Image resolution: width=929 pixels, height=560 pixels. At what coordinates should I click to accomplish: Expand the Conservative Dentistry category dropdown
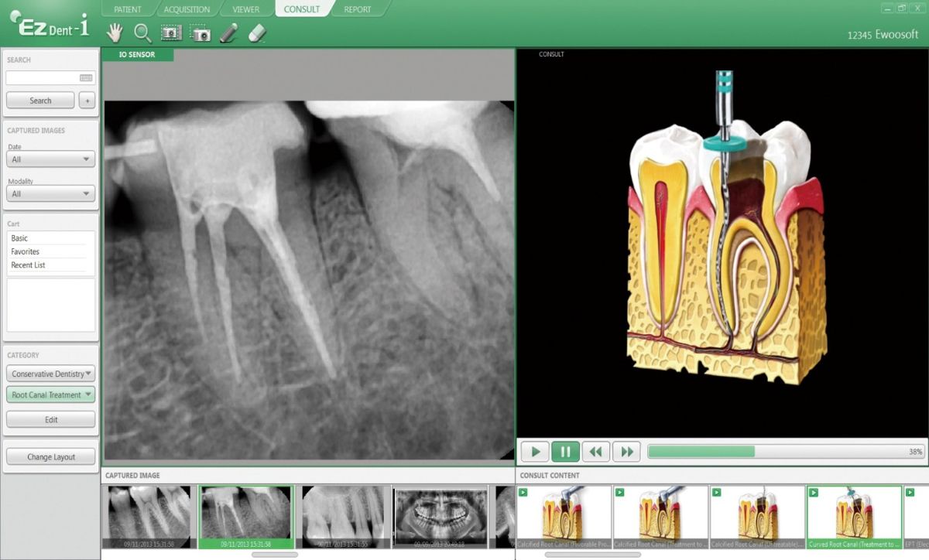click(x=51, y=374)
